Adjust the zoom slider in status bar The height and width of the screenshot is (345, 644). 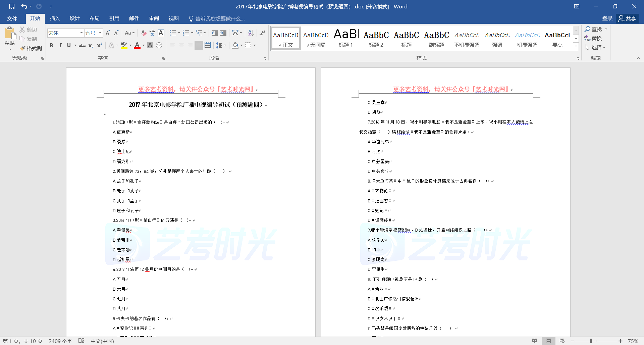click(591, 341)
